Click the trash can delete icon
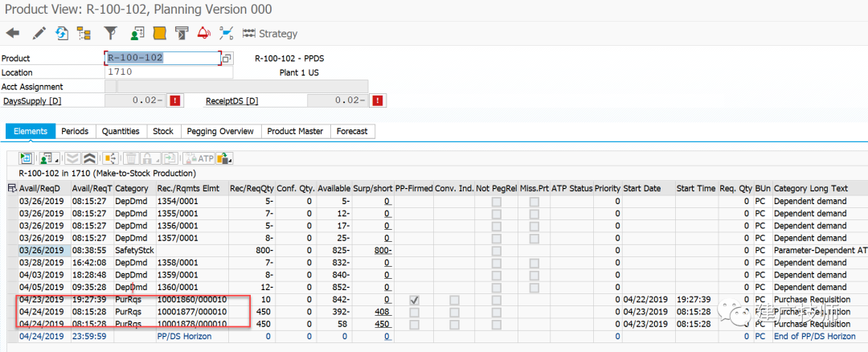This screenshot has height=352, width=868. pos(131,158)
